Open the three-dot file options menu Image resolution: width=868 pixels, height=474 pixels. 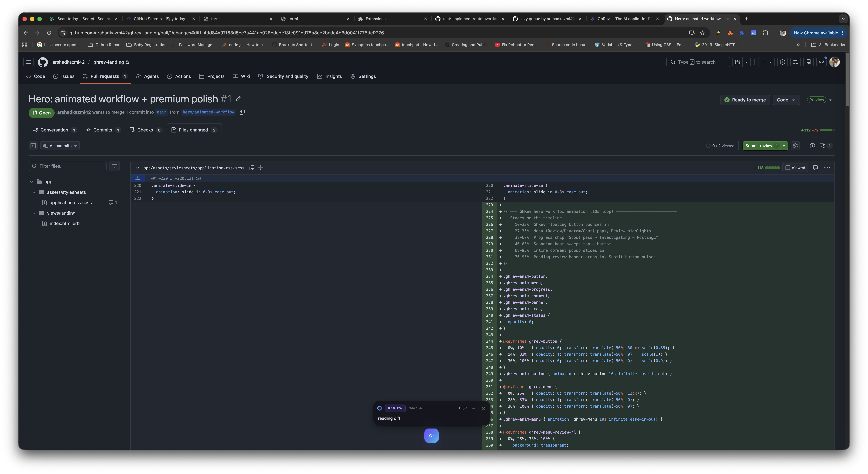coord(827,168)
